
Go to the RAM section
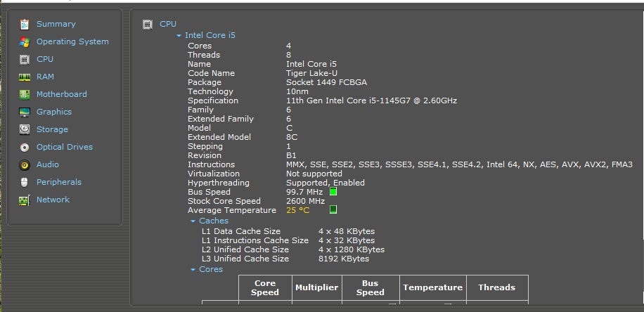pyautogui.click(x=45, y=77)
